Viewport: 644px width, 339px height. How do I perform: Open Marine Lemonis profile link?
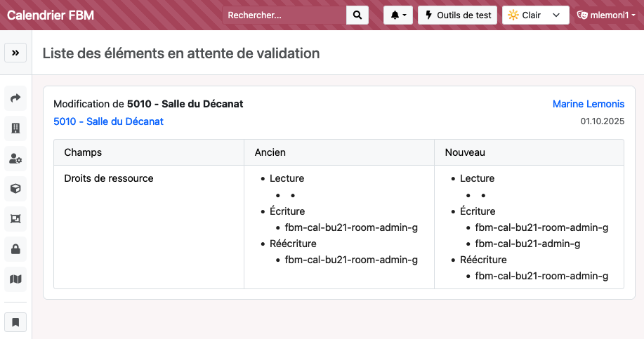588,104
